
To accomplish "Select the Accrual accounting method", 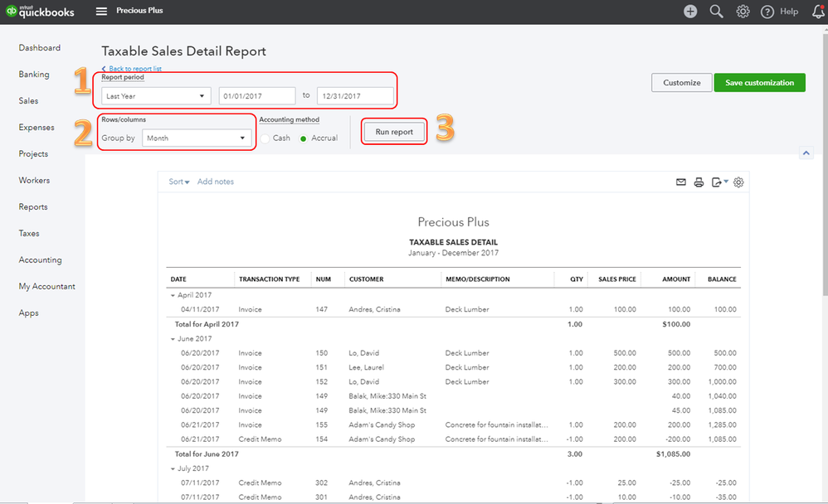I will point(304,138).
